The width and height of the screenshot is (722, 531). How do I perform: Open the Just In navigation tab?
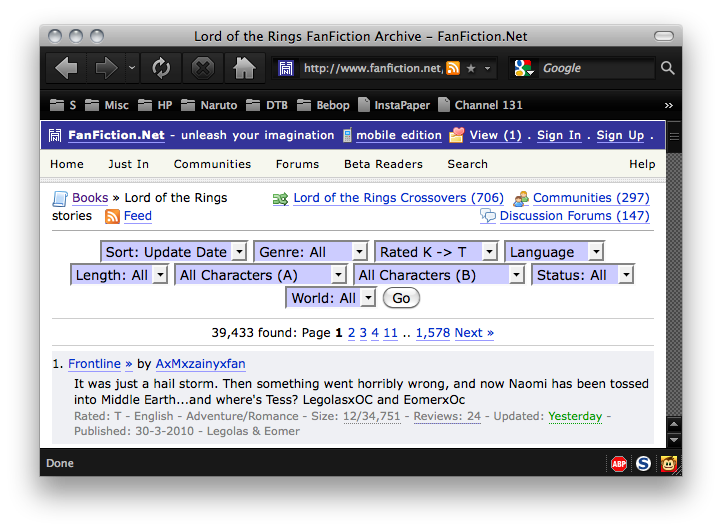pyautogui.click(x=128, y=164)
